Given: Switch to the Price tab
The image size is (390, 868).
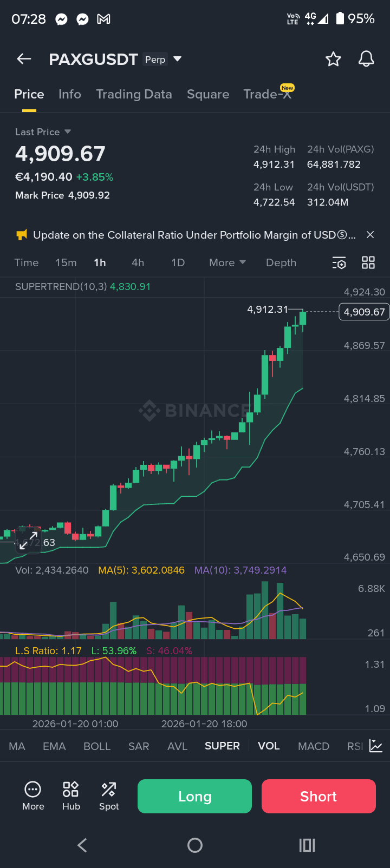Looking at the screenshot, I should pos(29,94).
